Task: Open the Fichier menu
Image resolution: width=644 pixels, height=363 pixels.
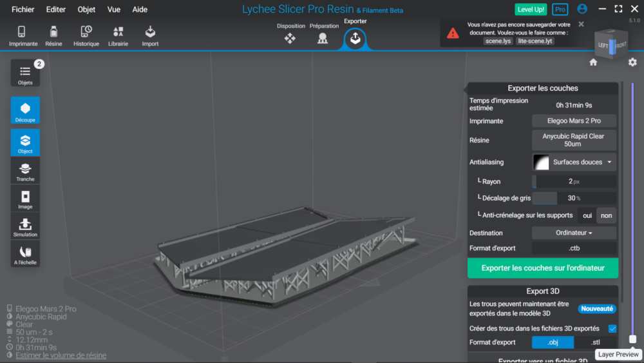Action: pos(23,10)
